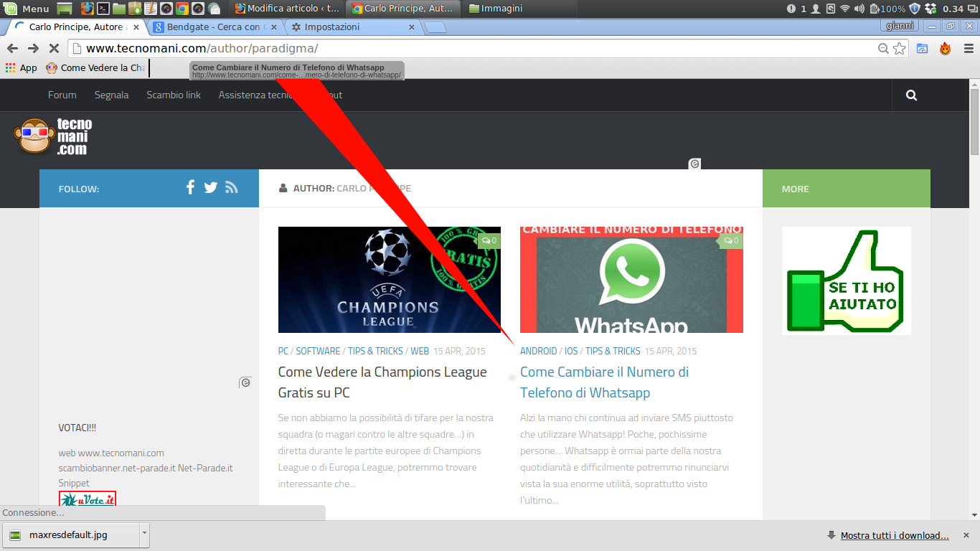Switch to Modifica articolo window in taskbar
This screenshot has width=980, height=551.
[x=287, y=9]
